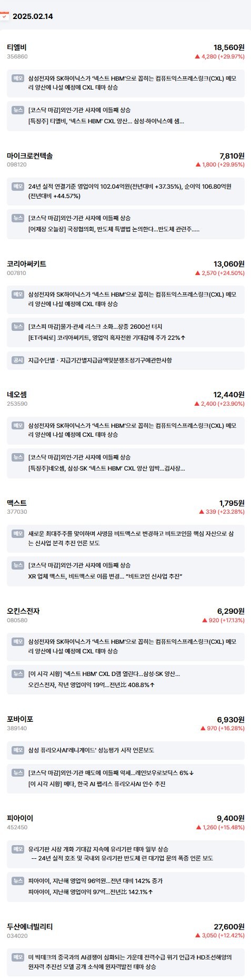
Task: Open news '메타, 한국 AI 팹리스 퓨리오사AI 인수 추진'
Action: pos(97,784)
